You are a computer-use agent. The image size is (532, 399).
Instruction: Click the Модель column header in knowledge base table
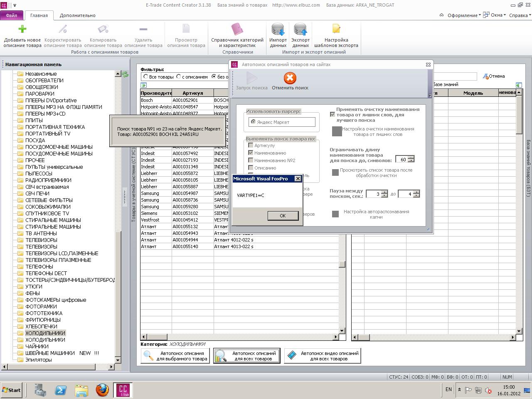coord(473,93)
